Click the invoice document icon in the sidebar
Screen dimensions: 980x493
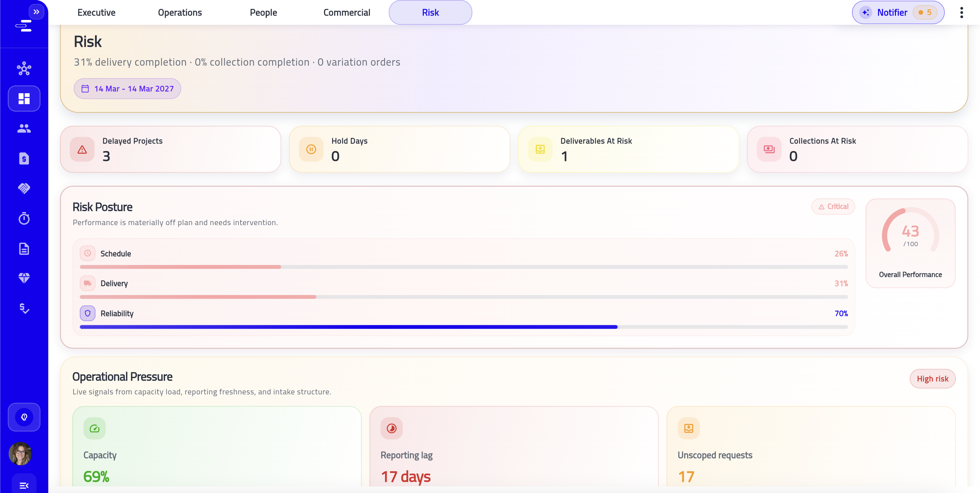24,159
